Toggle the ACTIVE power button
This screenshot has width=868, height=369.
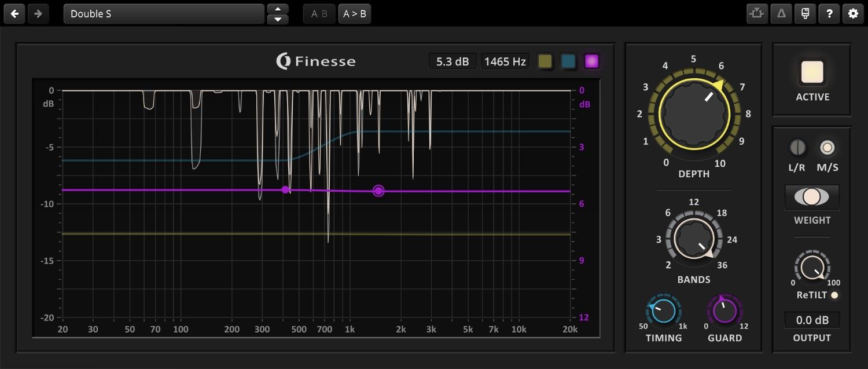[812, 72]
